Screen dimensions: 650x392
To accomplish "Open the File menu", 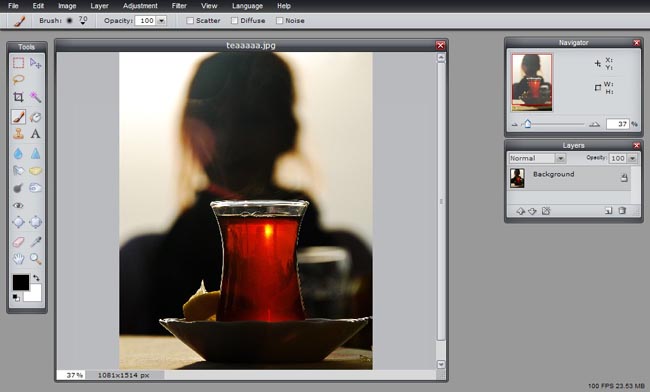I will coord(13,6).
